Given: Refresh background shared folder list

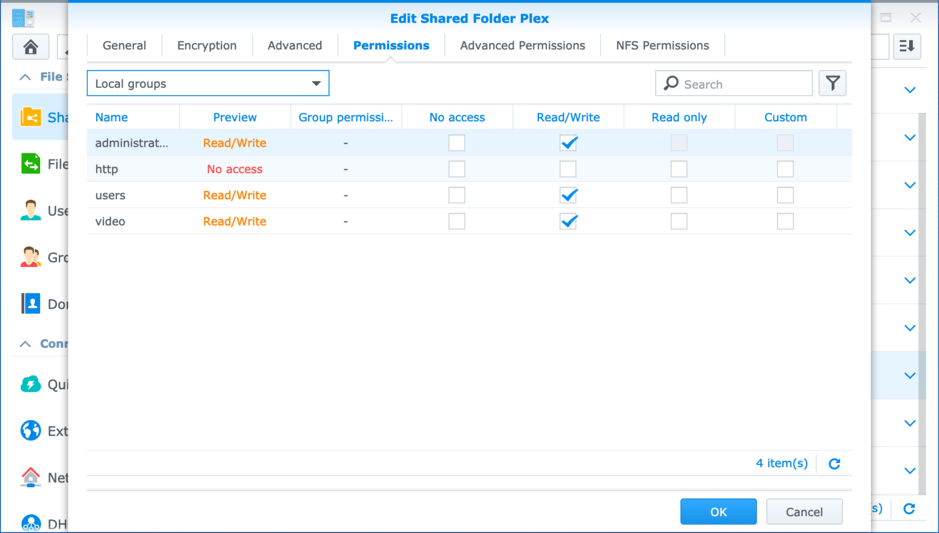Looking at the screenshot, I should click(x=909, y=508).
